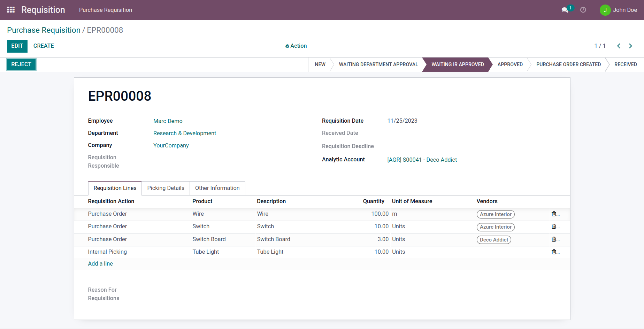
Task: Open the Action dropdown menu
Action: tap(296, 46)
